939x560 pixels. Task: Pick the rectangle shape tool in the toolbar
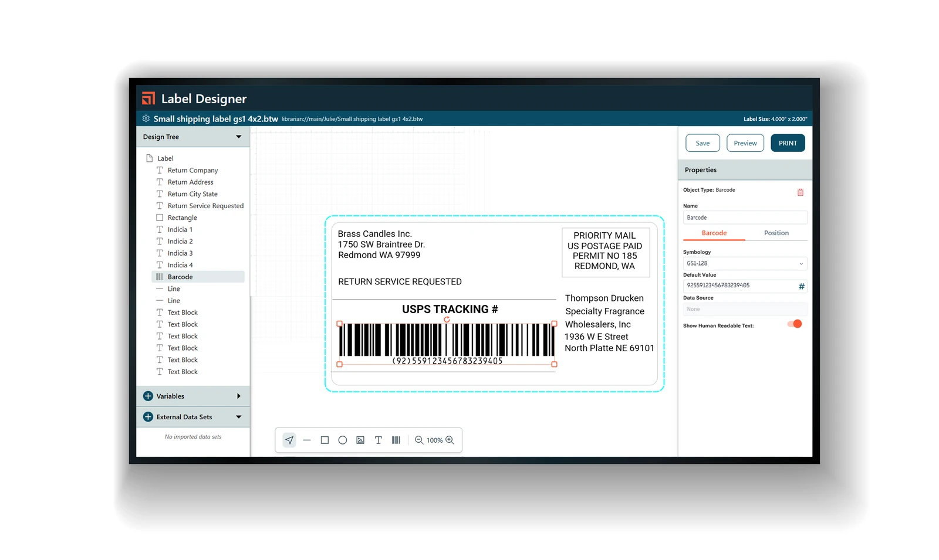coord(325,440)
